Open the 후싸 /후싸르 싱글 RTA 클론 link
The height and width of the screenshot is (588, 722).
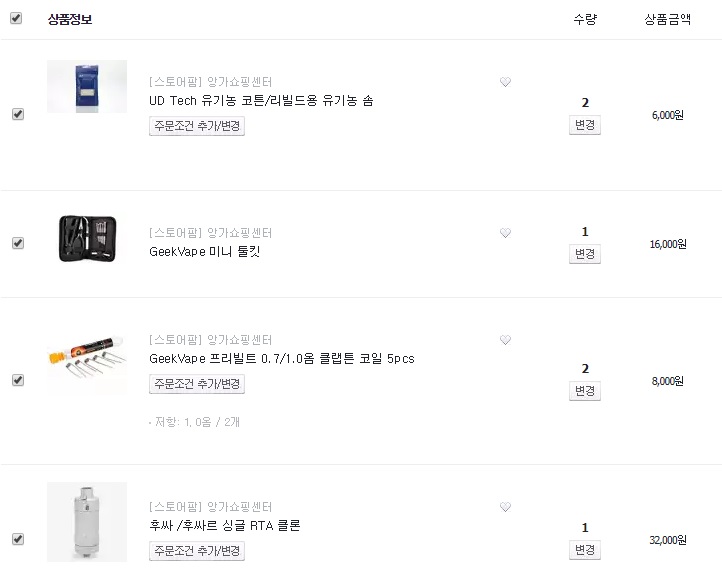point(224,525)
